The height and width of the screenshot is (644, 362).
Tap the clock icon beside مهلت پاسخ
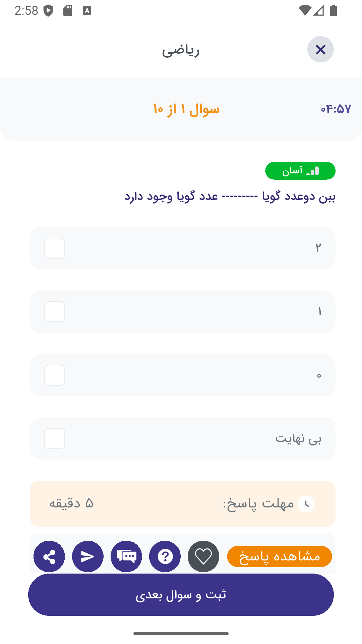click(x=306, y=504)
